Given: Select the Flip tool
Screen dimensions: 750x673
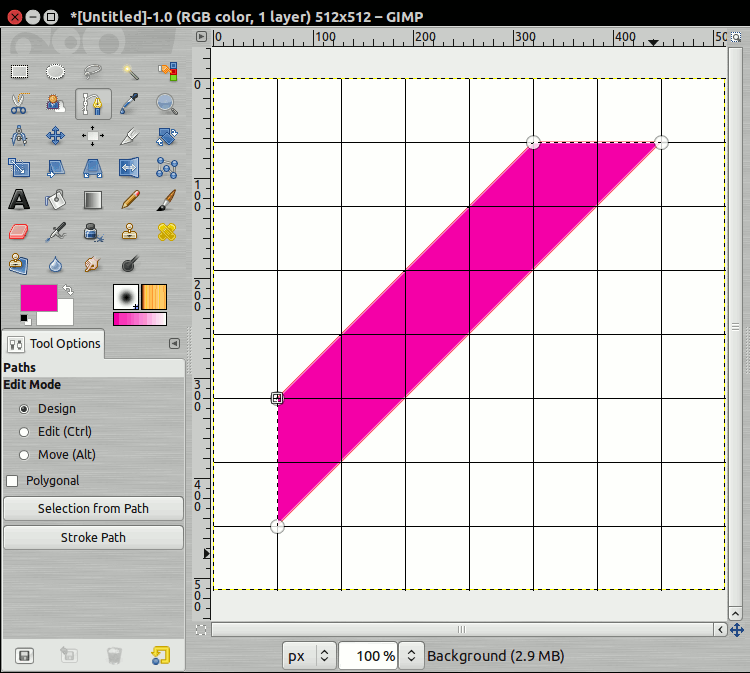Looking at the screenshot, I should 130,168.
